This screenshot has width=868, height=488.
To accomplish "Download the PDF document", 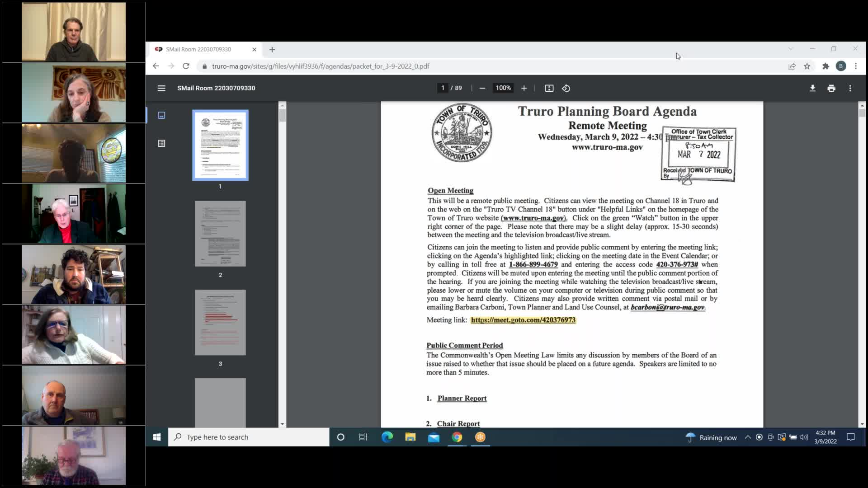I will [813, 88].
